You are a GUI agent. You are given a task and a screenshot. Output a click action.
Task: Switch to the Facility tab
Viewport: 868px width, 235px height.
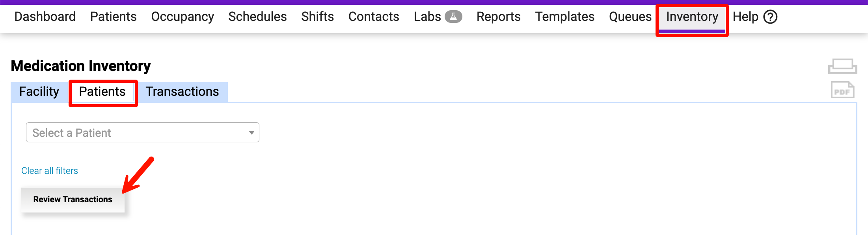(x=39, y=91)
